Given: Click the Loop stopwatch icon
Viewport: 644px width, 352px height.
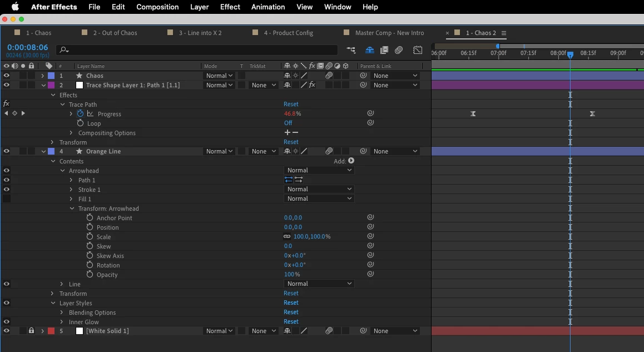Looking at the screenshot, I should click(80, 123).
